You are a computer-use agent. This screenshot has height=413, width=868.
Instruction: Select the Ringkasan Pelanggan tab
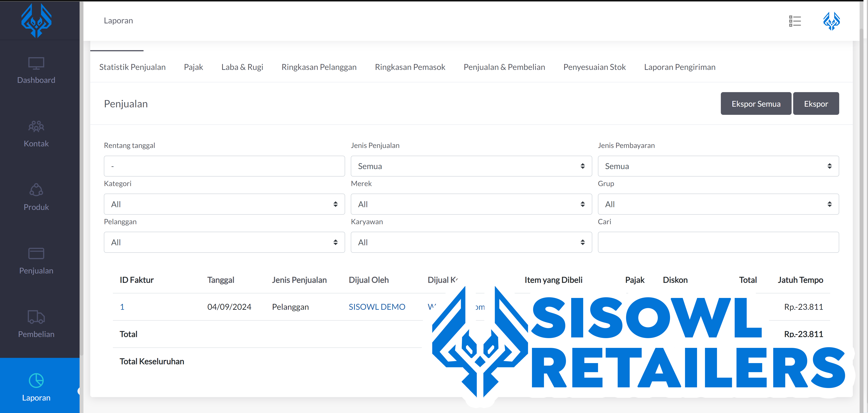[x=319, y=67]
